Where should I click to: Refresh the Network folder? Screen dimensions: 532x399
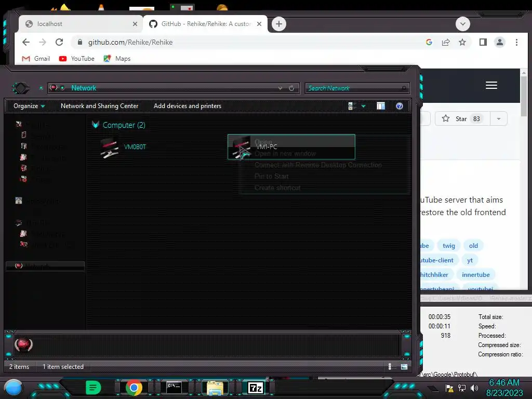(291, 88)
